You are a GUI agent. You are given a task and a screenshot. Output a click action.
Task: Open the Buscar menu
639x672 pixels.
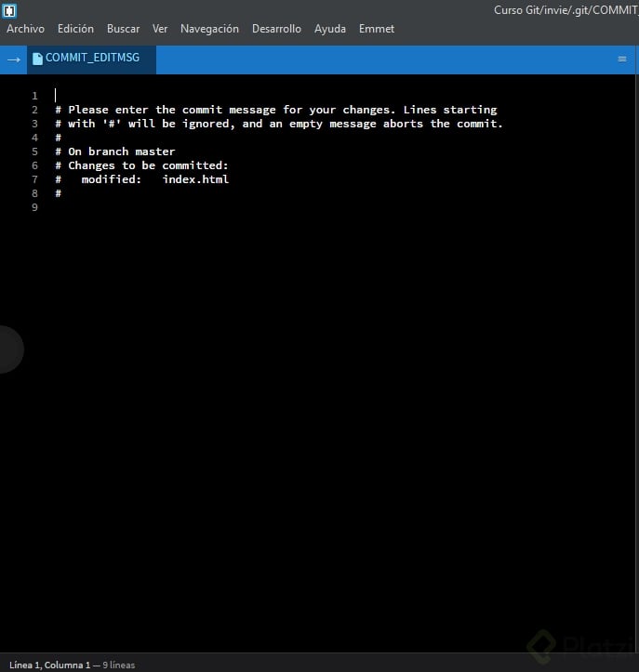pyautogui.click(x=123, y=29)
